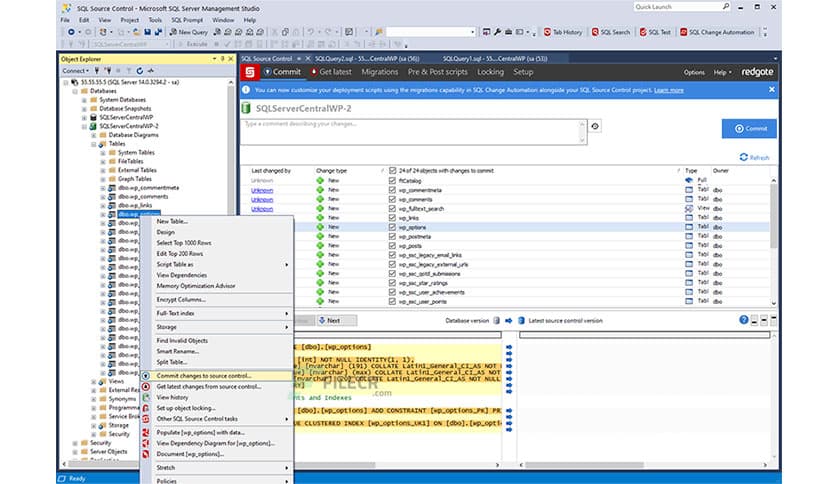Uncheck the wp_commentmeta checkbox
Image resolution: width=836 pixels, height=484 pixels.
[x=392, y=190]
